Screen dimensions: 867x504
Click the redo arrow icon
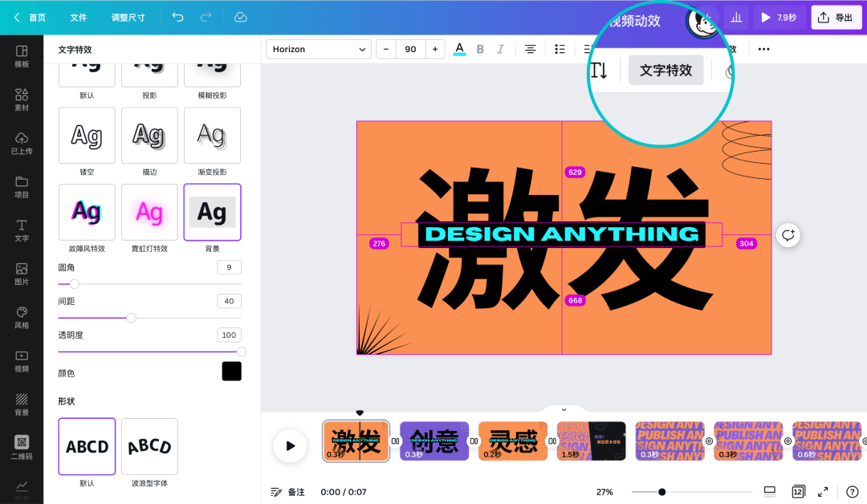pyautogui.click(x=206, y=17)
